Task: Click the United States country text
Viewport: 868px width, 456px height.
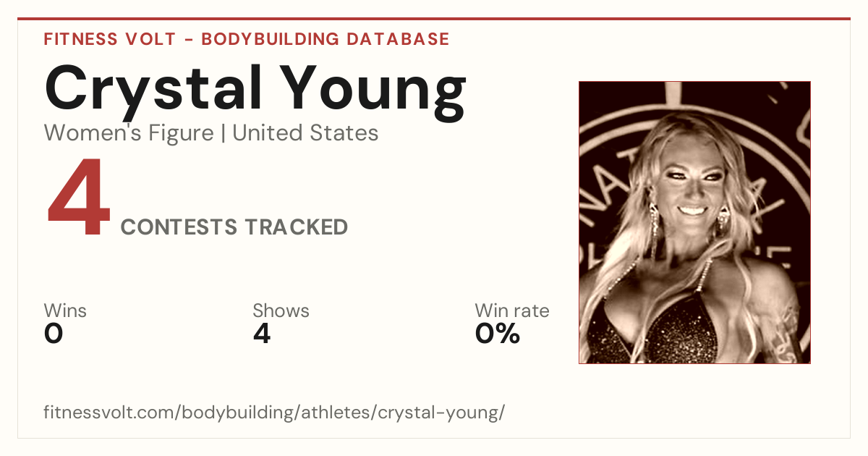Action: pos(305,133)
